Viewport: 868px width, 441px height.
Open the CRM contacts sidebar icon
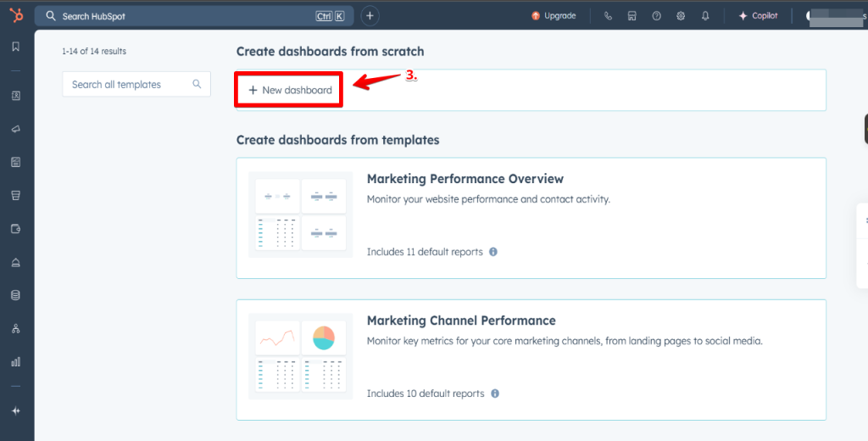click(15, 96)
